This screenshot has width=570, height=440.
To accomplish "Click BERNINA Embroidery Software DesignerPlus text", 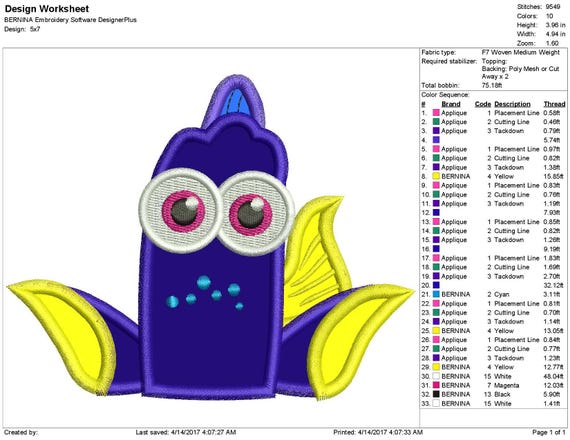I will 71,20.
